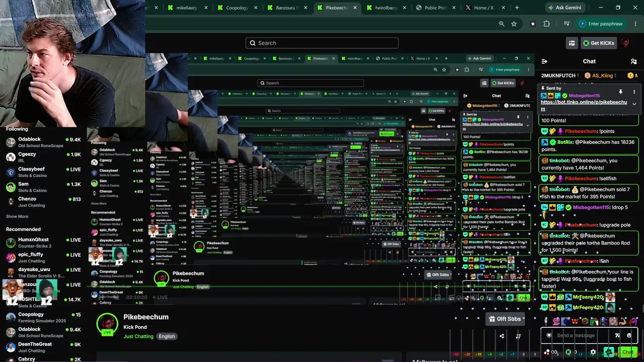Open HumxnGhxst Counter-Strike 2 channel
This screenshot has height=362, width=644.
coord(43,242)
